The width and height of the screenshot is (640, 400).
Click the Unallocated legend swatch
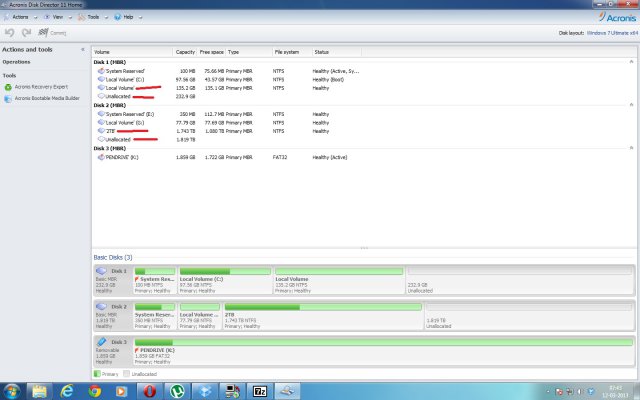[x=127, y=374]
